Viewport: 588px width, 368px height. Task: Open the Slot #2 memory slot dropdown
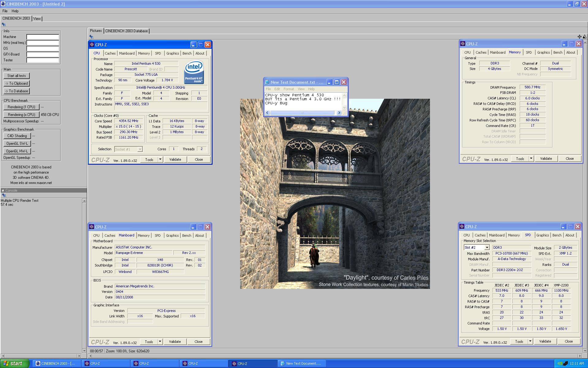click(487, 247)
